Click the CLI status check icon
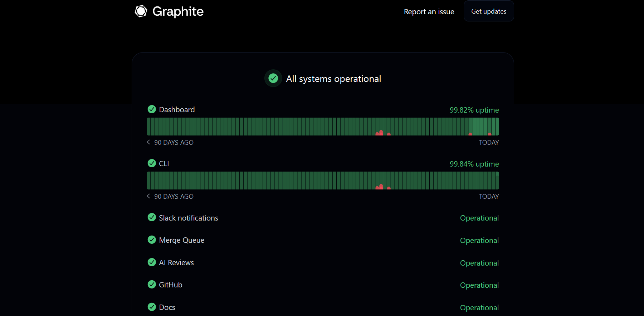644x316 pixels. (152, 163)
